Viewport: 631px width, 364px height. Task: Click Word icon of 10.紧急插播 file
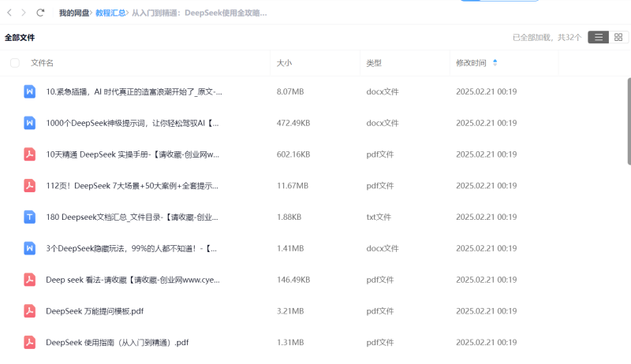[x=29, y=91]
